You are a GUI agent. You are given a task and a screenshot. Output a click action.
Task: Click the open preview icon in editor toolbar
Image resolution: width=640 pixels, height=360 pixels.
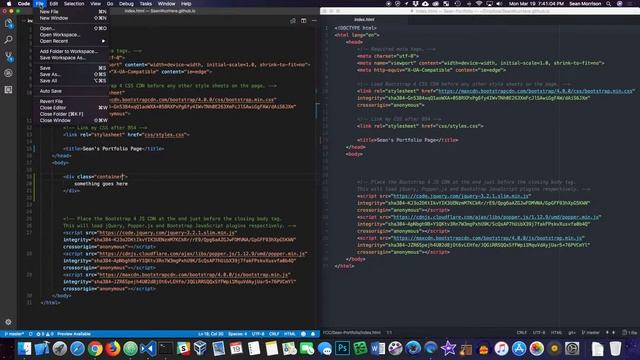pos(293,20)
